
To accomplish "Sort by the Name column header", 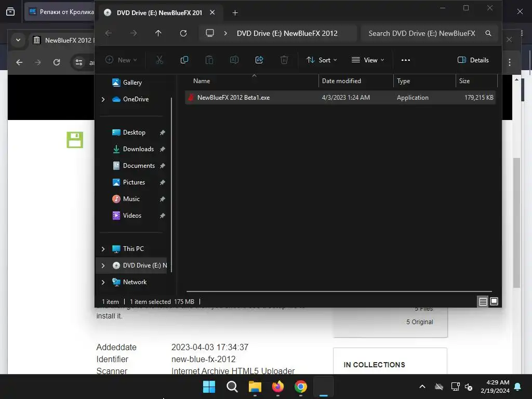I will (202, 81).
